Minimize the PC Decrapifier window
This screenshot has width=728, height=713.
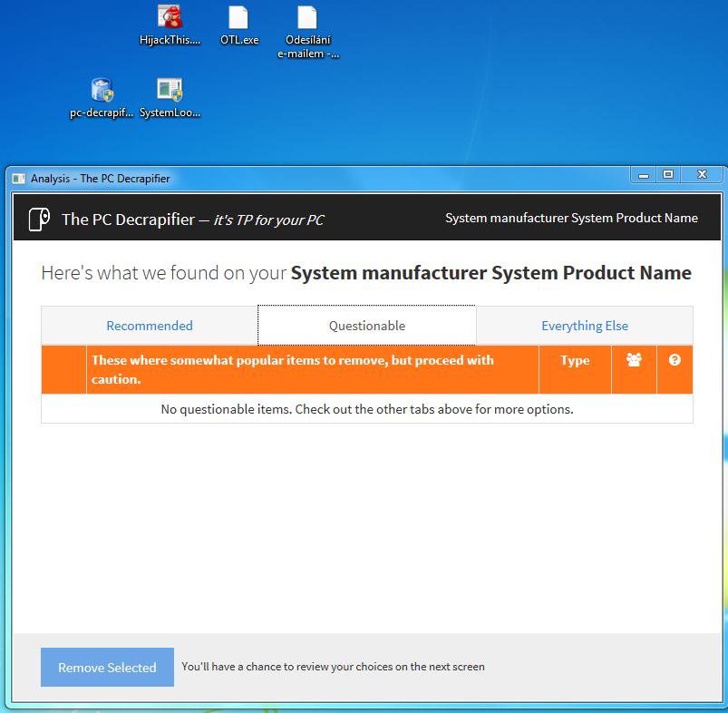[644, 175]
